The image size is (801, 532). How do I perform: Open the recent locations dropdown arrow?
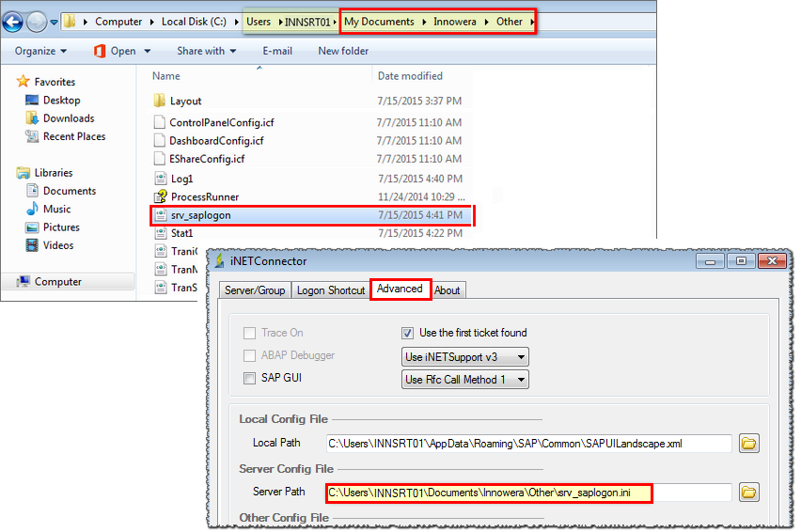pos(54,22)
